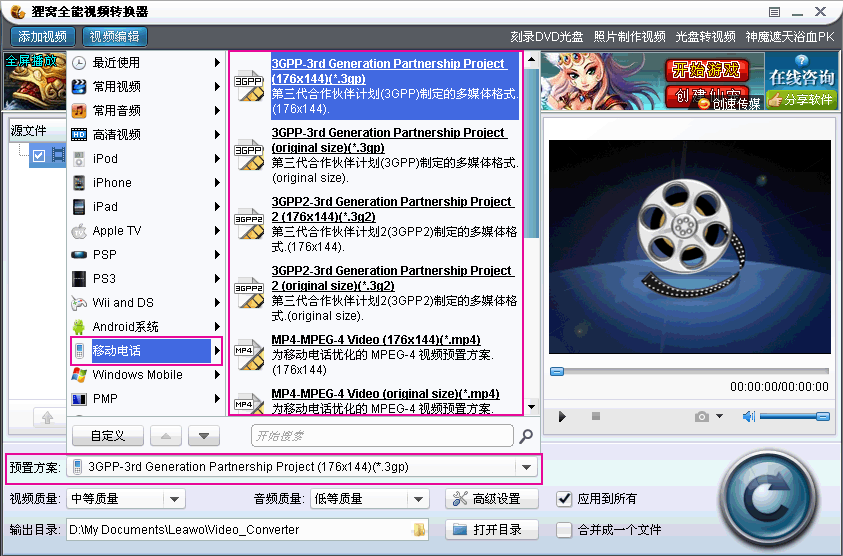This screenshot has height=556, width=843.
Task: Click the 在线咨询 online help button
Action: [801, 72]
